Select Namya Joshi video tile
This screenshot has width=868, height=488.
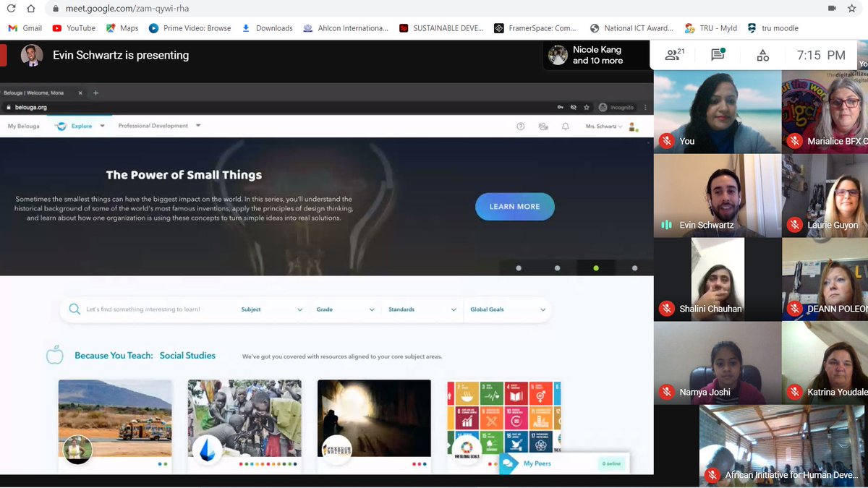coord(718,364)
